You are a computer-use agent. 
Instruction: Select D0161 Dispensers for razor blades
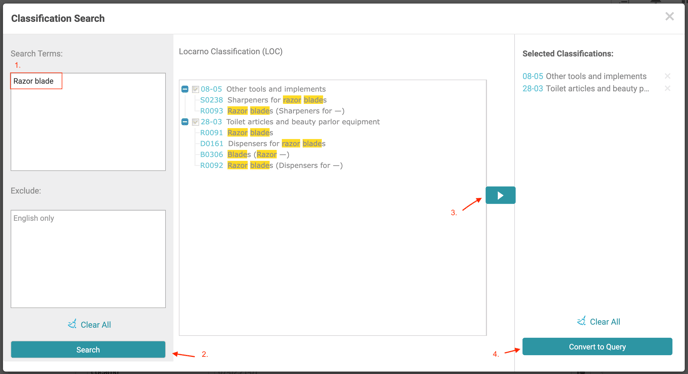coord(263,144)
